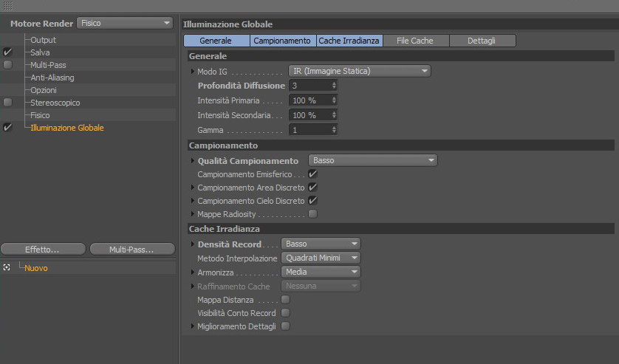Open the Qualità Campionamento dropdown
Image resolution: width=619 pixels, height=364 pixels.
[x=373, y=160]
